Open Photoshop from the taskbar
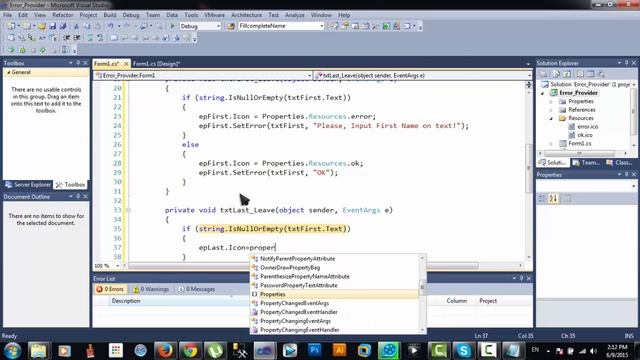 pos(315,350)
